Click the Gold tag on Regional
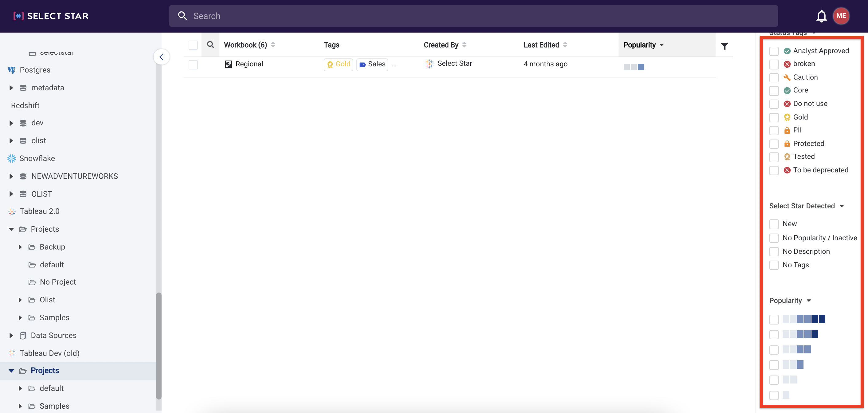Viewport: 868px width, 413px height. tap(338, 65)
